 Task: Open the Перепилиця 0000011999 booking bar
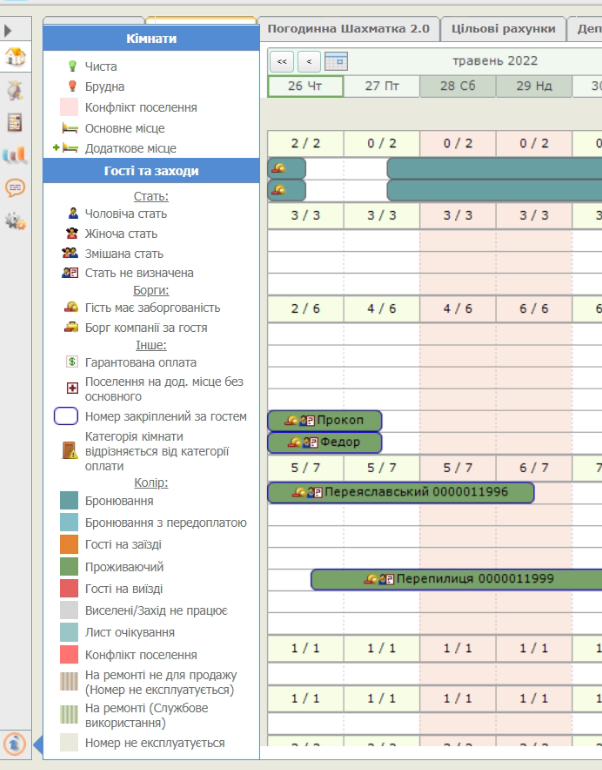click(x=457, y=579)
